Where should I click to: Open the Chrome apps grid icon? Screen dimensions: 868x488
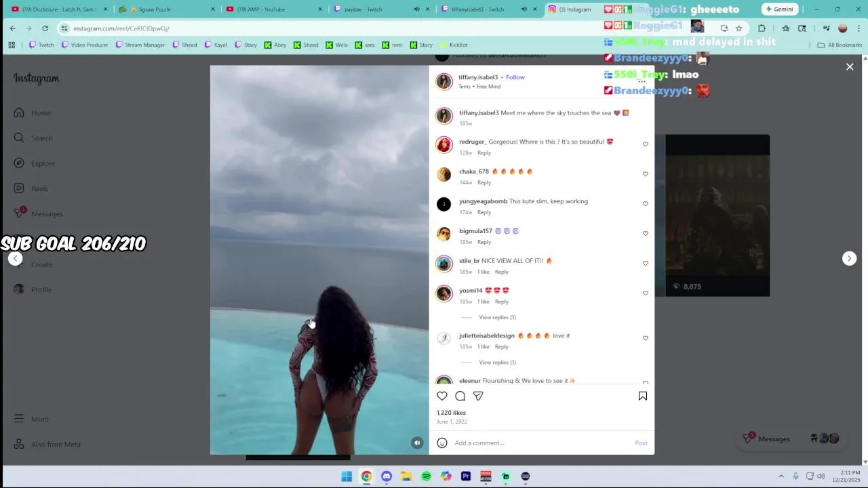[12, 45]
